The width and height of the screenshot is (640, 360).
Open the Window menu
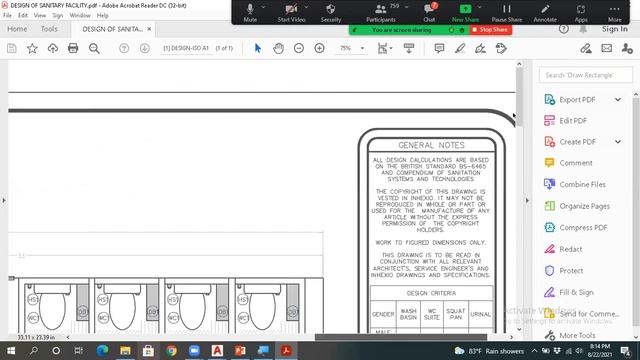tap(80, 16)
